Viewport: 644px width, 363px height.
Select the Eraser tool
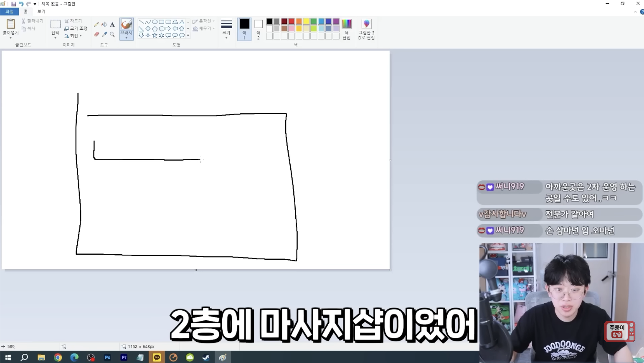coord(96,34)
